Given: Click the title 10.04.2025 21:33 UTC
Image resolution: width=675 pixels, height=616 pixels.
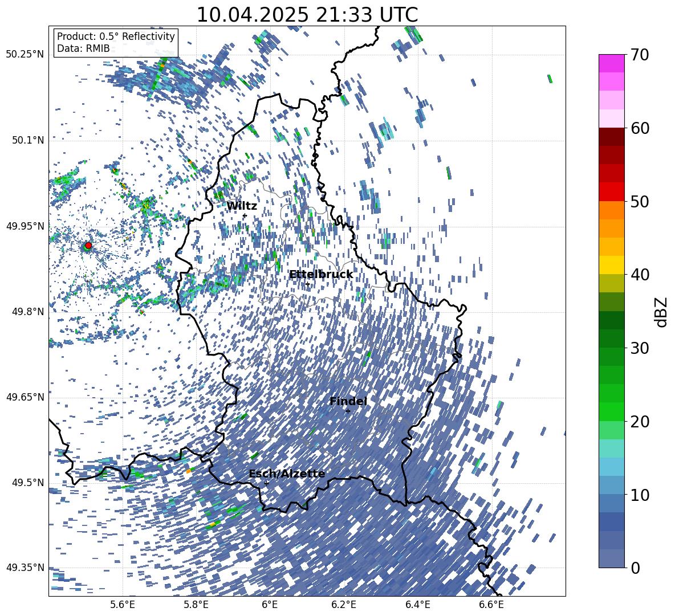Looking at the screenshot, I should click(307, 15).
